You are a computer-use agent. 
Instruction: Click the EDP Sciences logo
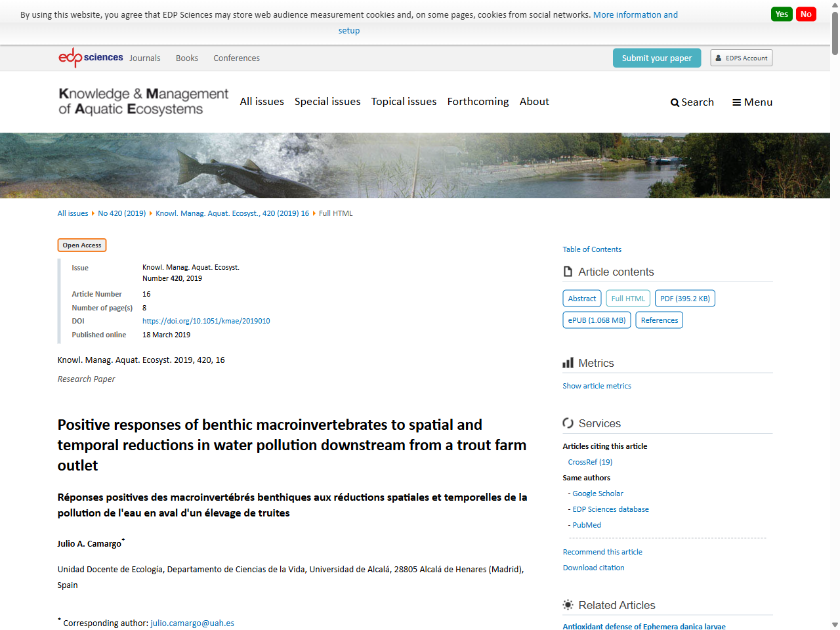90,57
